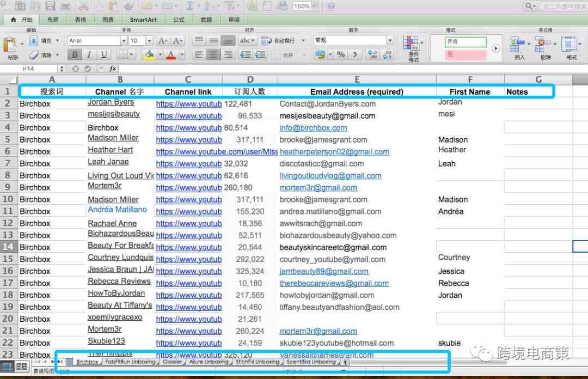Screen dimensions: 588x379
Task: Switch to the Formulas (公式) ribbon tab
Action: [x=179, y=20]
